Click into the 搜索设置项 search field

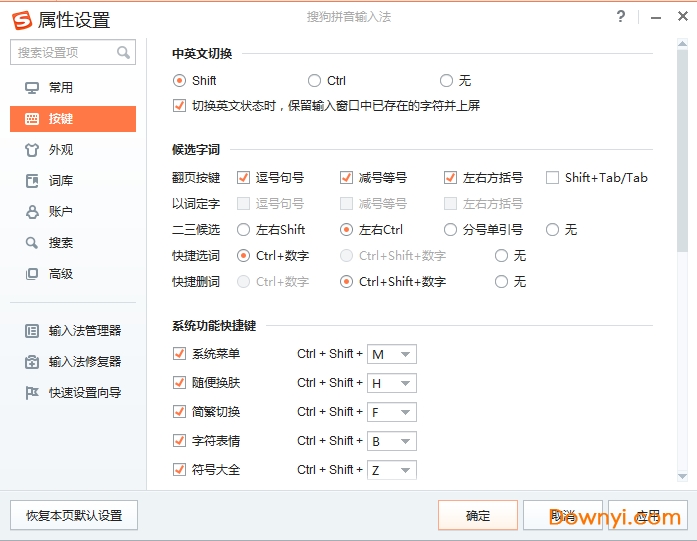tap(62, 52)
